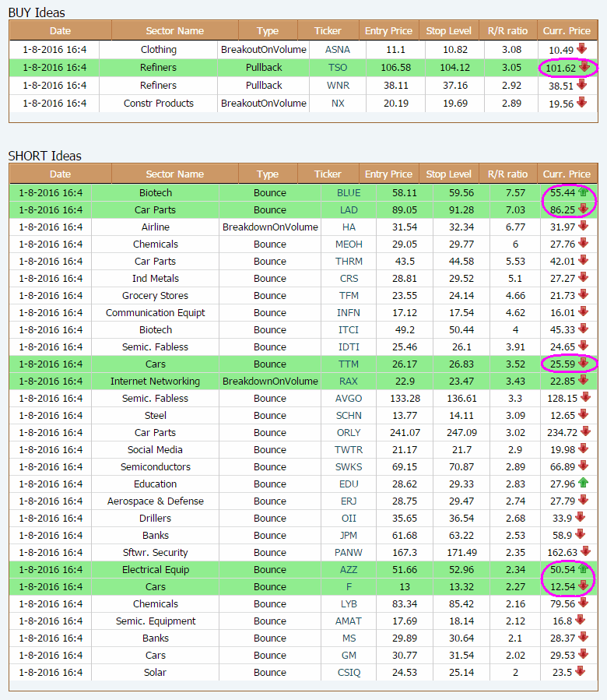Open the ERJ ticker link
The height and width of the screenshot is (700, 607).
click(x=349, y=501)
